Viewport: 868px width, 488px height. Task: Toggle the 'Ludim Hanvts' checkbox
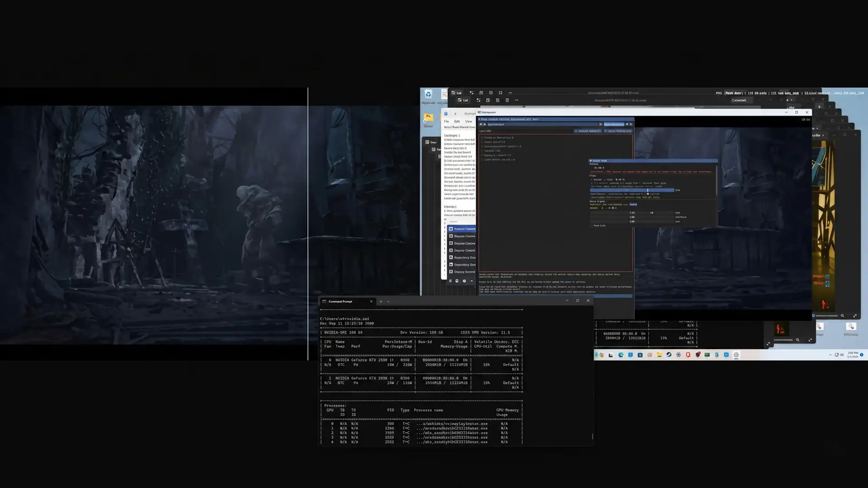click(482, 160)
